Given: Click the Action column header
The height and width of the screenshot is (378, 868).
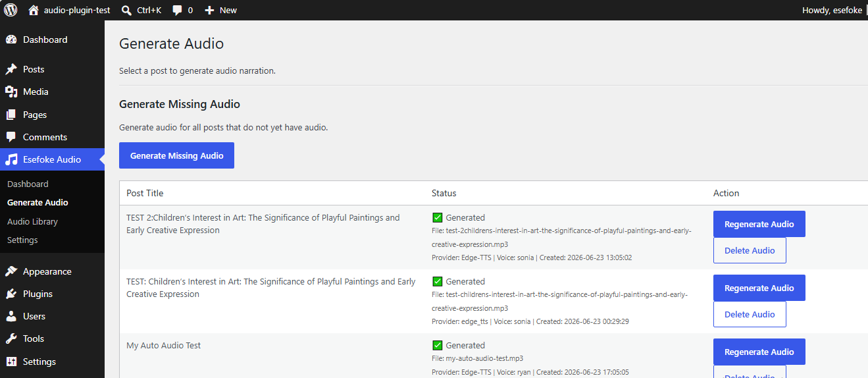Looking at the screenshot, I should pyautogui.click(x=726, y=193).
